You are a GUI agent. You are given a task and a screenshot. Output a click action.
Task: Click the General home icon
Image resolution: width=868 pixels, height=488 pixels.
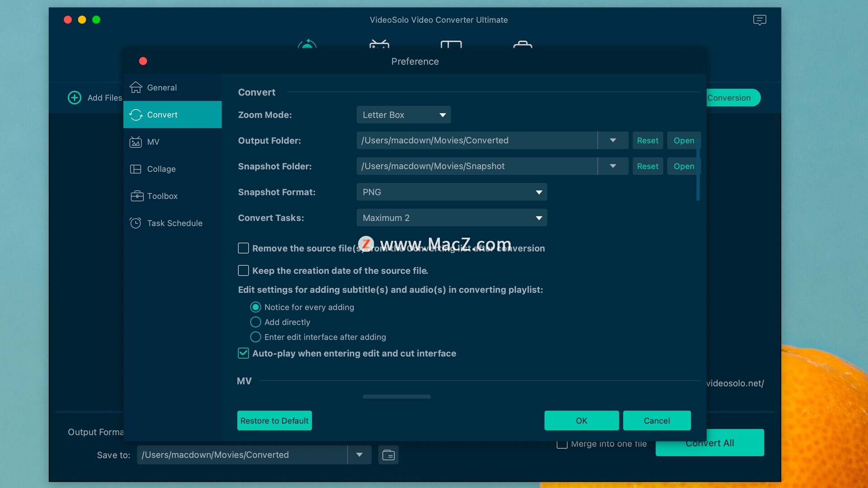coord(136,87)
